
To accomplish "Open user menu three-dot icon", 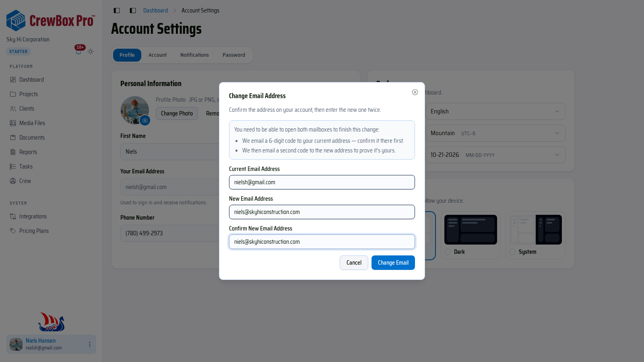I will click(90, 344).
